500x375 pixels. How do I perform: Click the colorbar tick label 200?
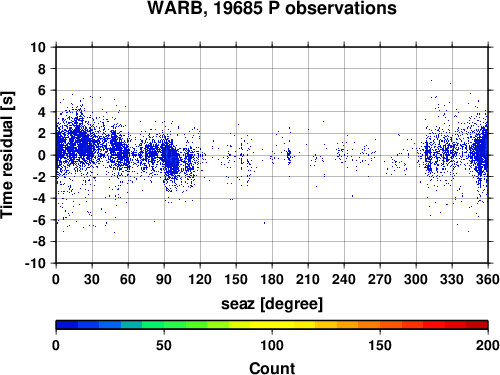pyautogui.click(x=488, y=345)
